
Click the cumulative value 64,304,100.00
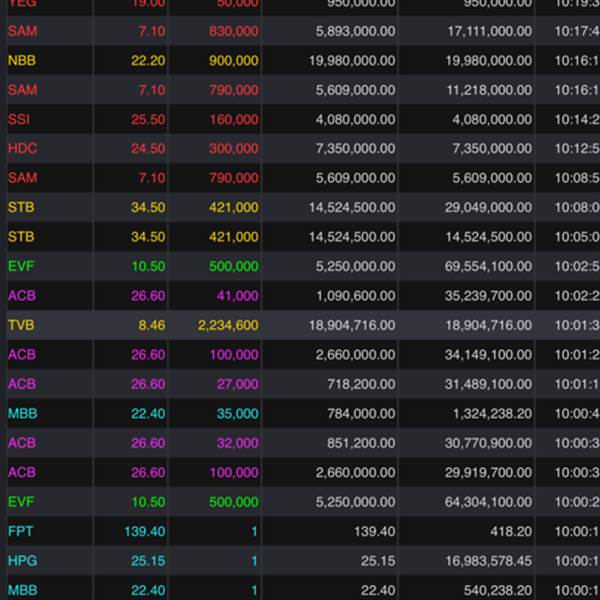coord(488,502)
